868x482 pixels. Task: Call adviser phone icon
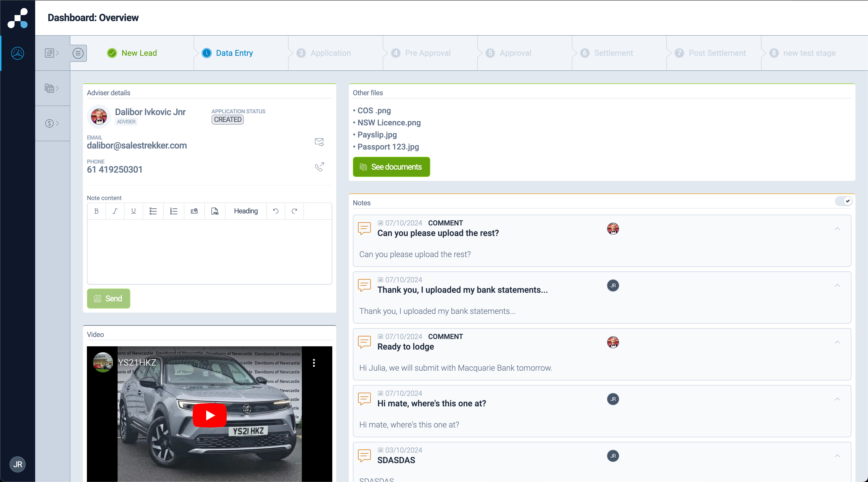click(319, 167)
